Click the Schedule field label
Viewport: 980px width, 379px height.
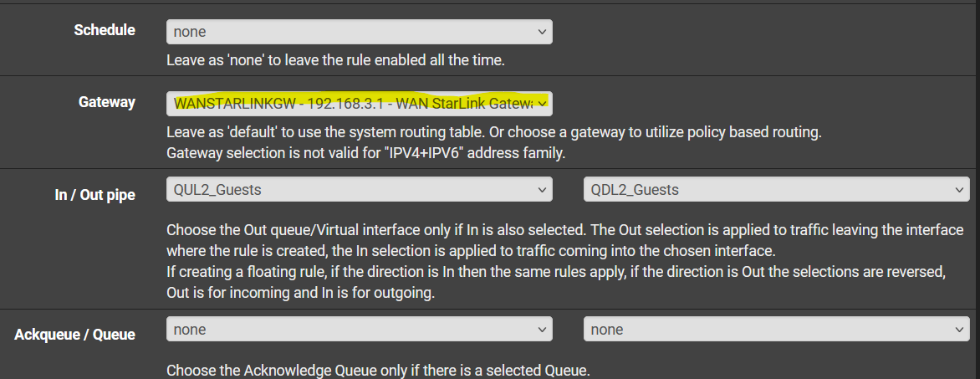tap(105, 30)
